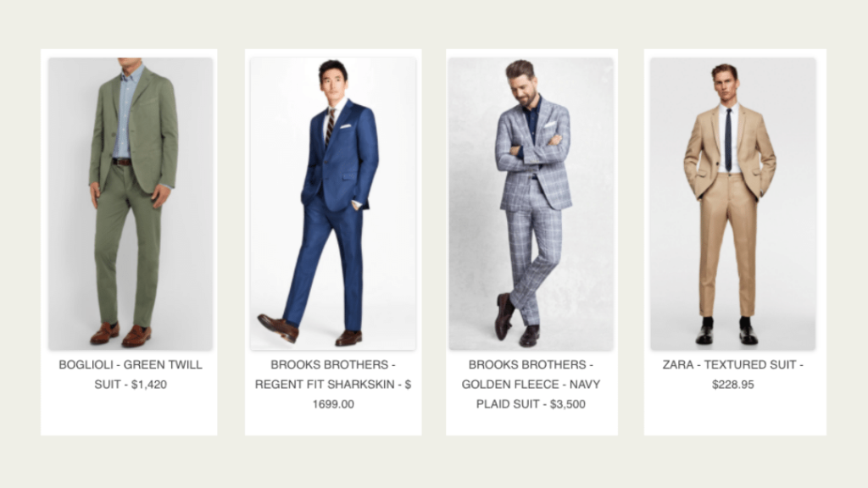Click the 'GOLDEN FLEECE - NAVY' caption line
Screen dimensions: 868x488
coord(531,384)
